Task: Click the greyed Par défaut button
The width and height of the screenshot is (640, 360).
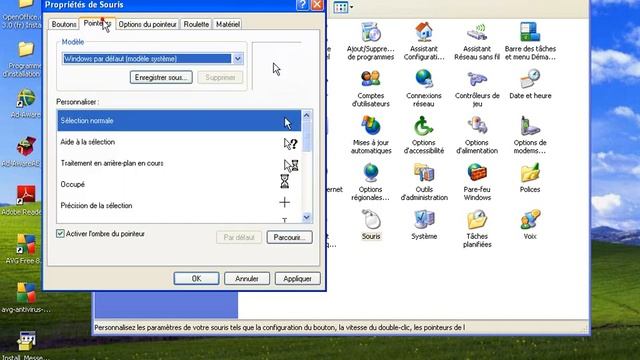Action: click(239, 237)
